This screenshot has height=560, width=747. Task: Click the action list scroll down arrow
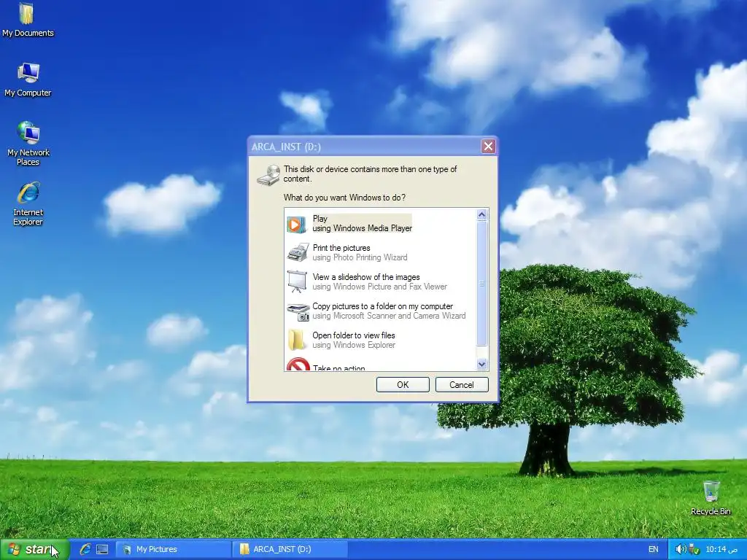pyautogui.click(x=481, y=365)
